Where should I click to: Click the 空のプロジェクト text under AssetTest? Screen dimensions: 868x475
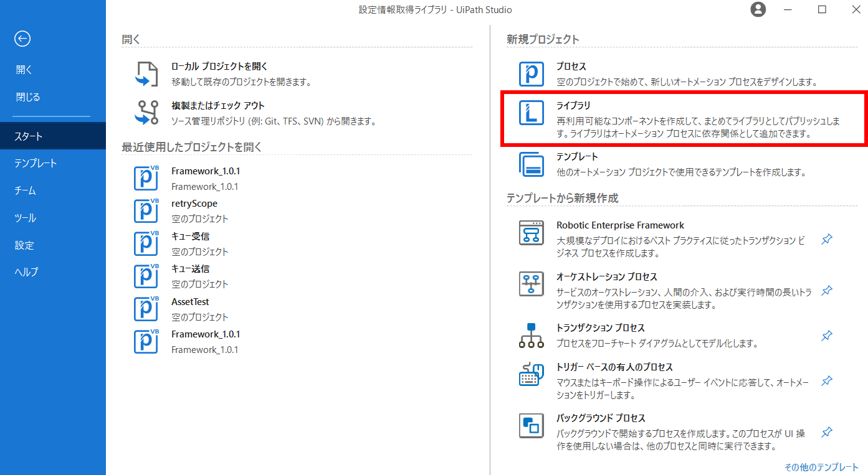(x=200, y=317)
